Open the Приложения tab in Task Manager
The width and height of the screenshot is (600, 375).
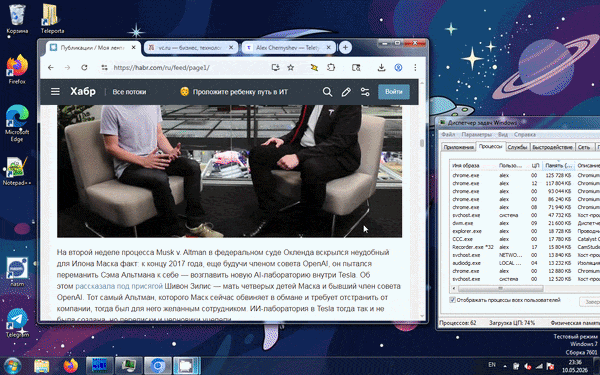tap(458, 147)
